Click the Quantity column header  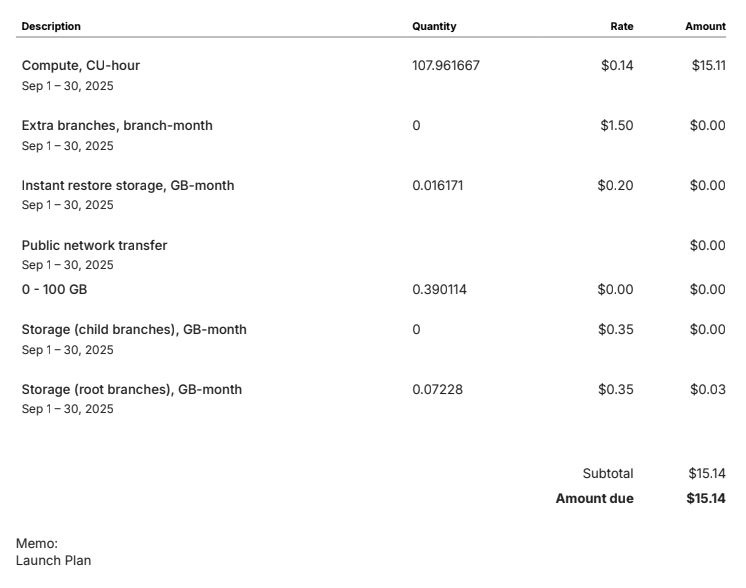click(434, 26)
